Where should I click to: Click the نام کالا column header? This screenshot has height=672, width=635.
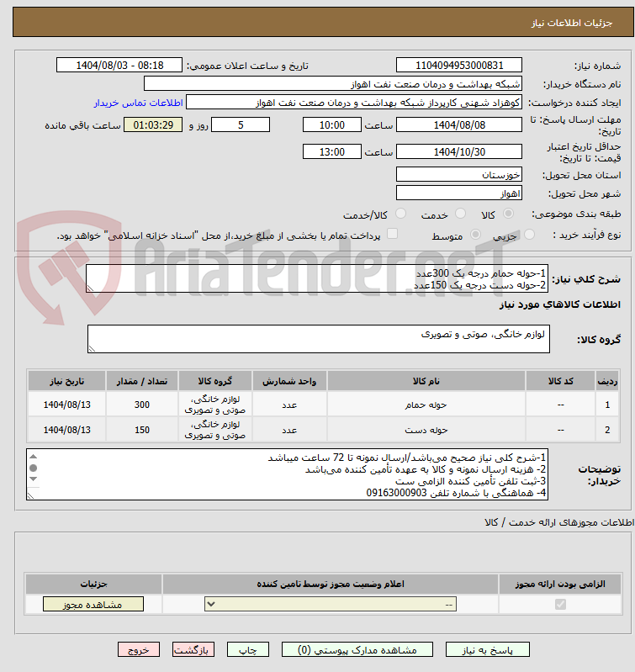point(426,381)
